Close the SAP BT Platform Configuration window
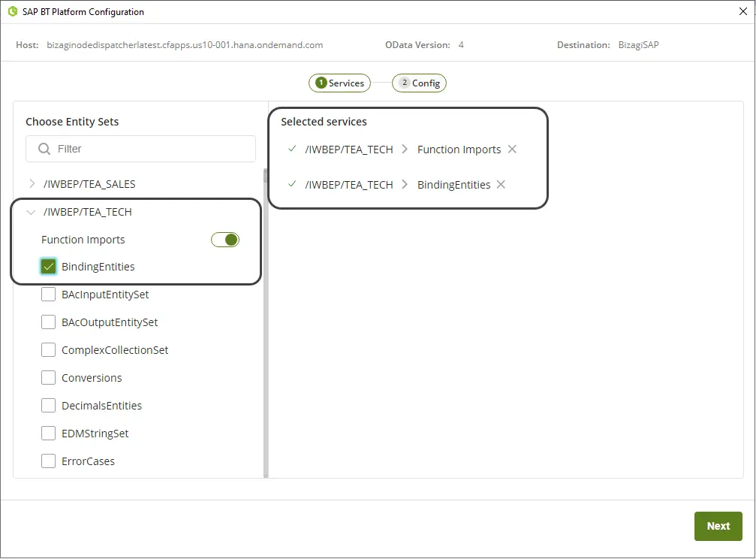 [743, 11]
